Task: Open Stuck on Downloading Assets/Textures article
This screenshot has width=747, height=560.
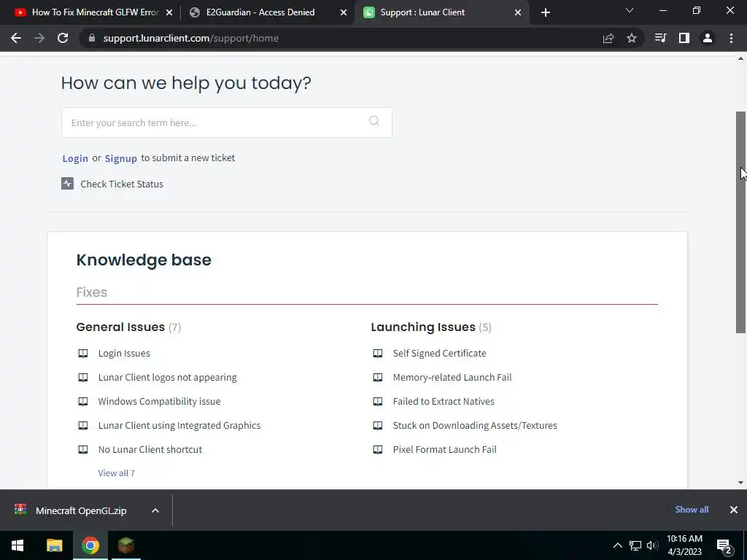Action: [475, 425]
